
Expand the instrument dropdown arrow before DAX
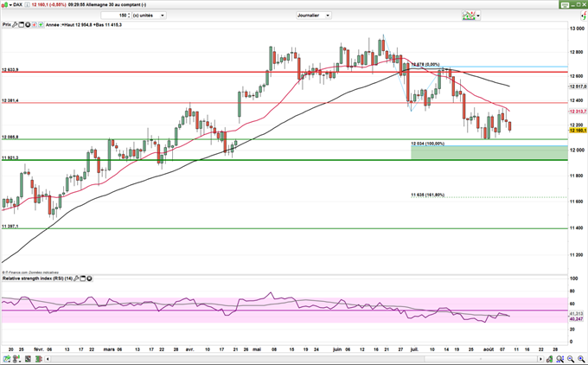(x=10, y=5)
